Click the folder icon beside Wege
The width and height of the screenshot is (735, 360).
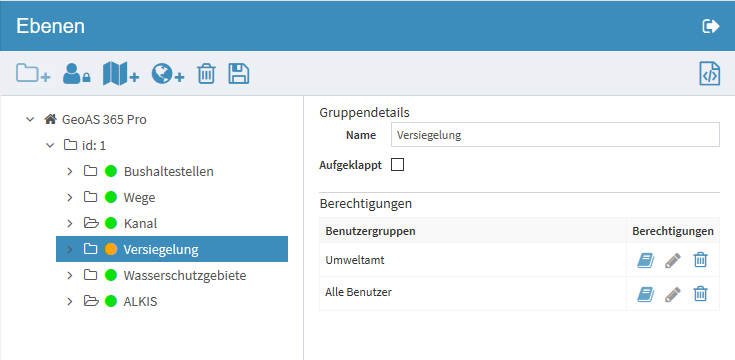coord(90,197)
